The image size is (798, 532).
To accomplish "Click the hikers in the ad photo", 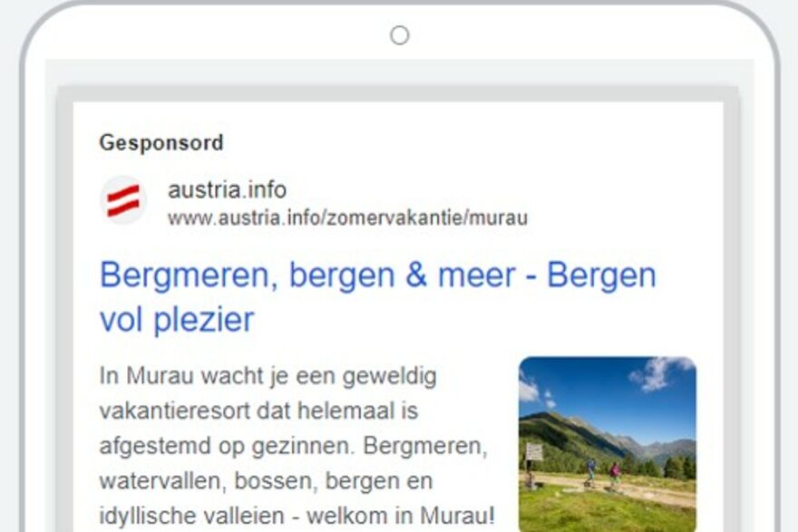I will pyautogui.click(x=602, y=473).
